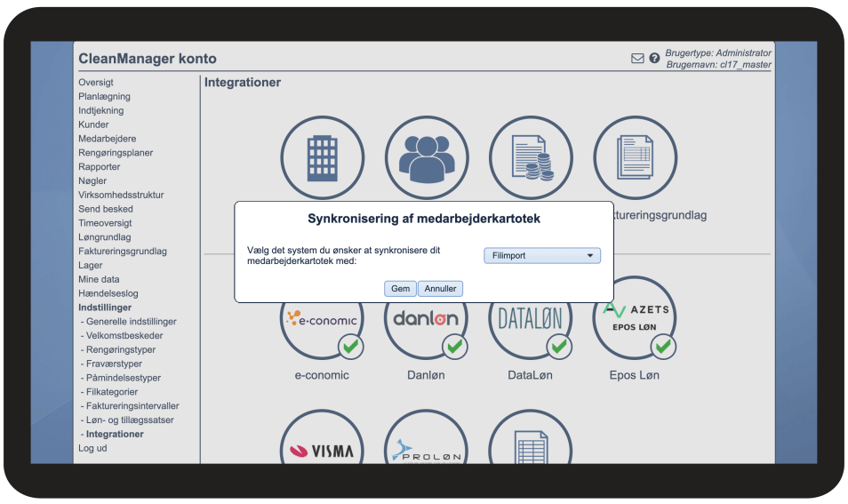
Task: Open the question mark help icon
Action: pyautogui.click(x=654, y=58)
